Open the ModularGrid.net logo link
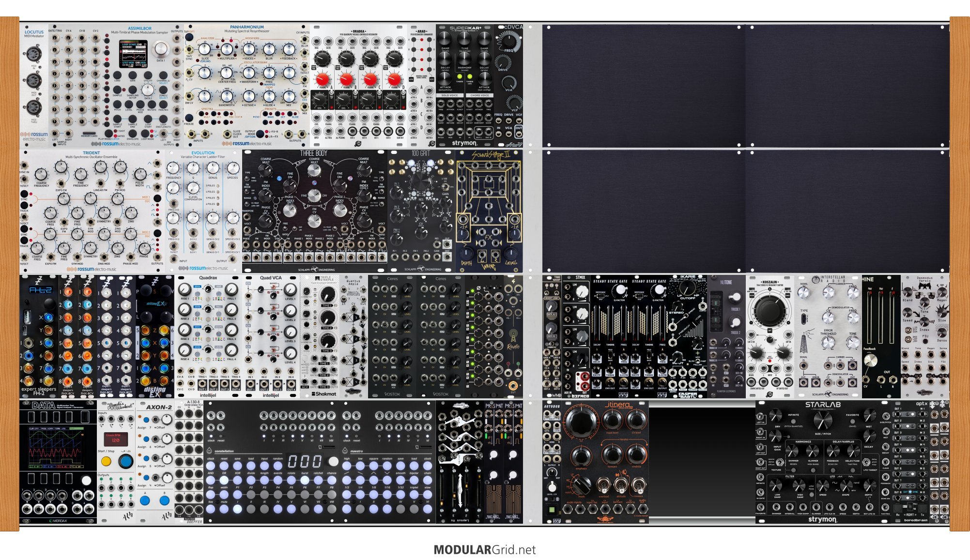This screenshot has height=560, width=970. pyautogui.click(x=484, y=550)
